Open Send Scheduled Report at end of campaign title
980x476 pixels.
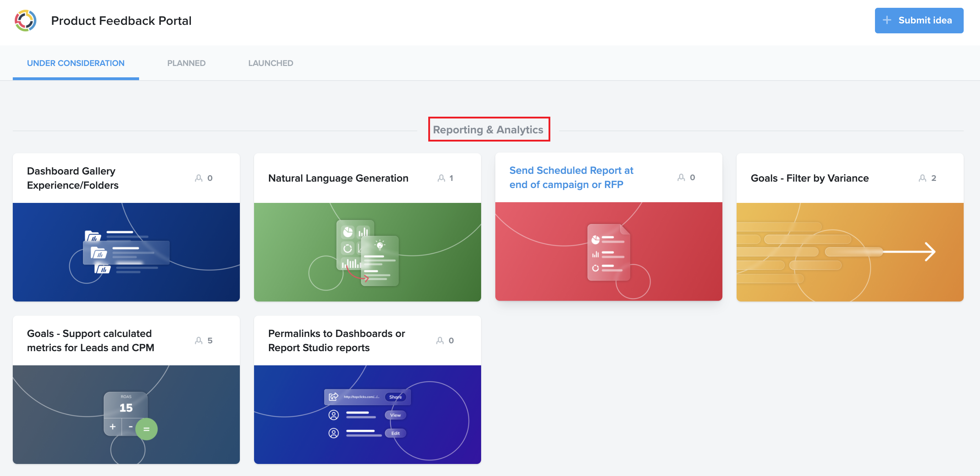click(571, 178)
